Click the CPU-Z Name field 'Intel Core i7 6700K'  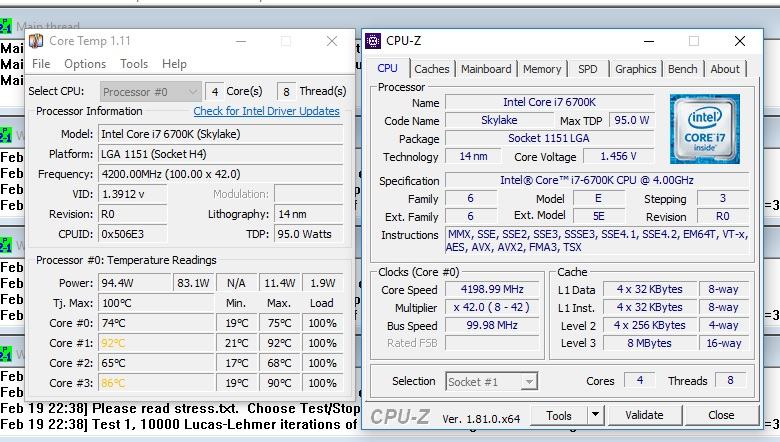pos(549,102)
